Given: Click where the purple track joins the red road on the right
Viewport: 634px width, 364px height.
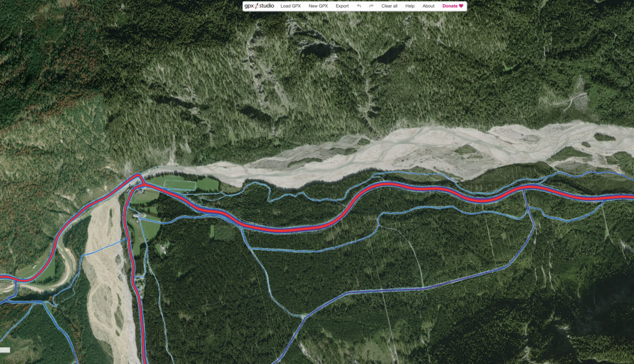Looking at the screenshot, I should pos(524,190).
